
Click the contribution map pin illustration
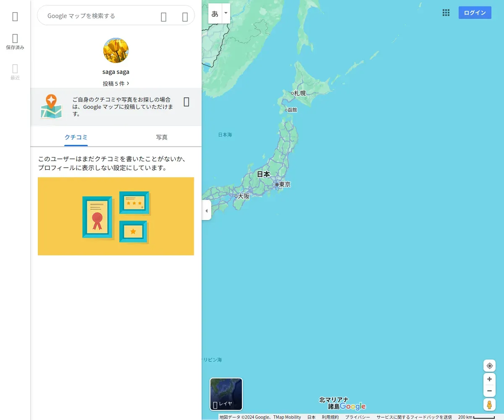click(x=51, y=107)
